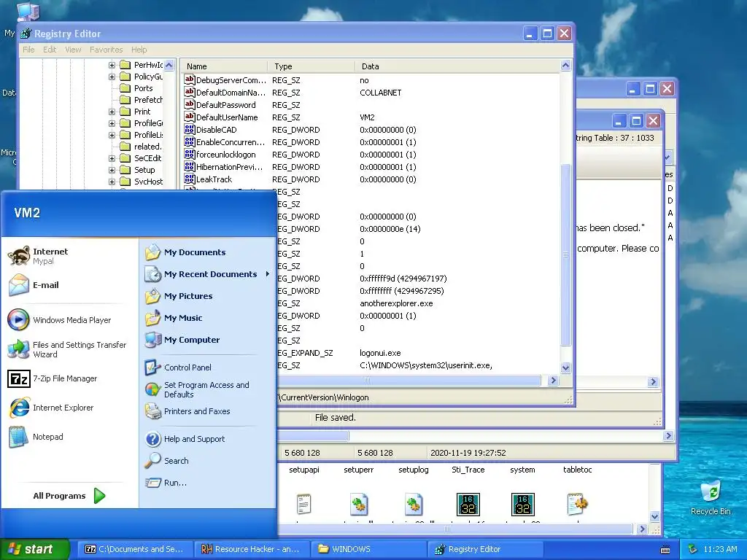Click vertical scrollbar thumb in registry values

click(565, 254)
